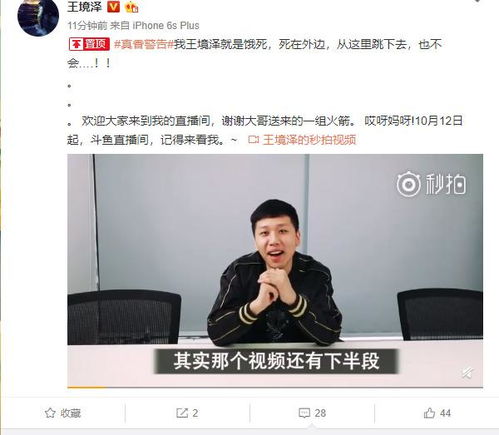
Task: Open the post options arrow at top right
Action: point(477,1)
